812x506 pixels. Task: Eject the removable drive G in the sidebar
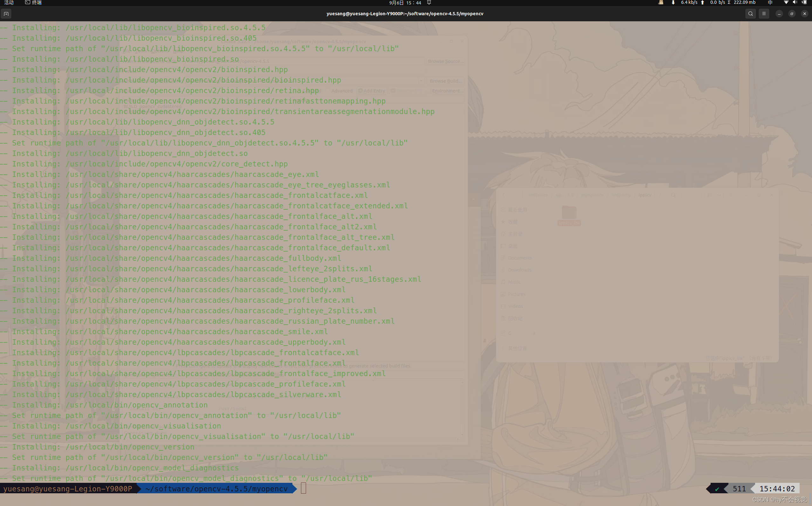(535, 333)
